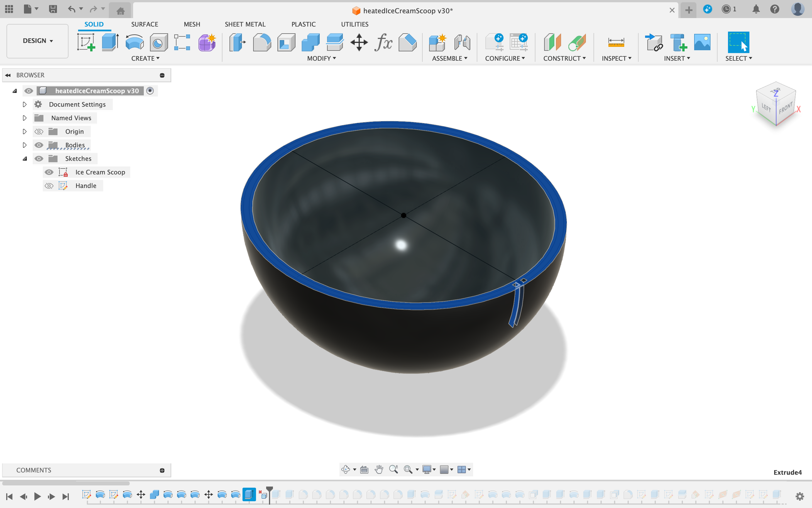Open the DESIGN workspace dropdown
The image size is (812, 508).
38,41
